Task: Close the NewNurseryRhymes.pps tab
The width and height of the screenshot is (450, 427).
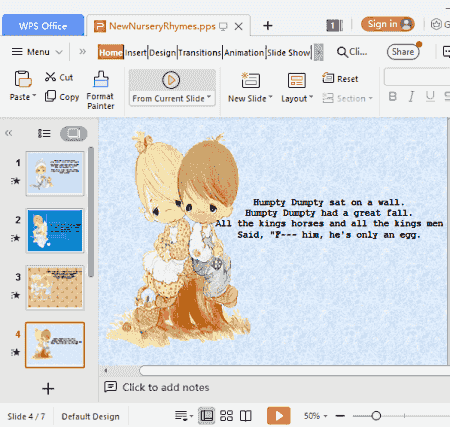Action: click(x=239, y=26)
